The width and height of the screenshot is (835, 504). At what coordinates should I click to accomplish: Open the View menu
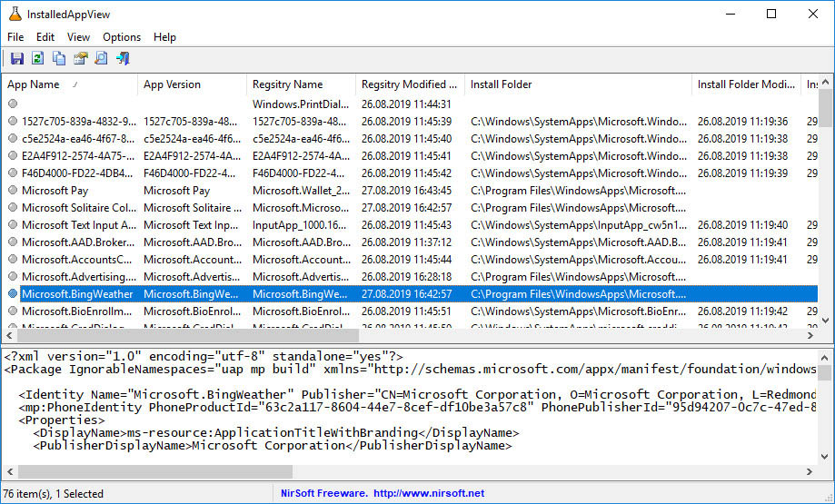pyautogui.click(x=78, y=37)
